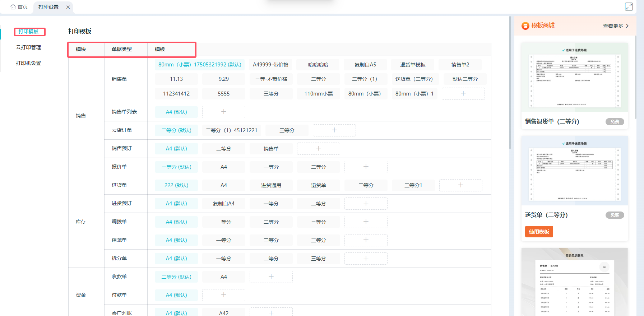Select 云打印管理 in the sidebar
Viewport: 644px width, 316px height.
[28, 47]
